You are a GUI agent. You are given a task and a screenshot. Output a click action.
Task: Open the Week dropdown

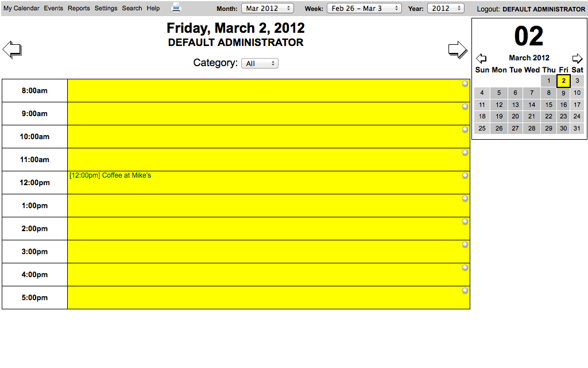(x=364, y=9)
